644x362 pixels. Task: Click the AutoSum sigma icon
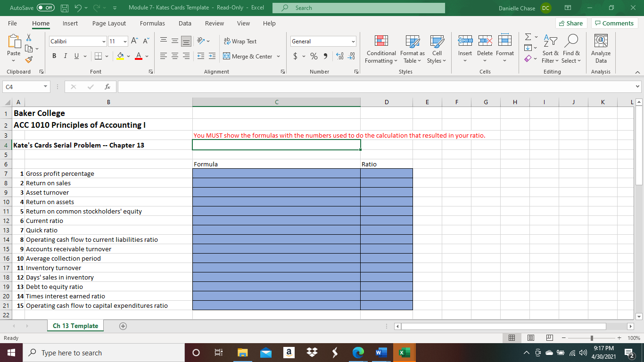point(528,37)
